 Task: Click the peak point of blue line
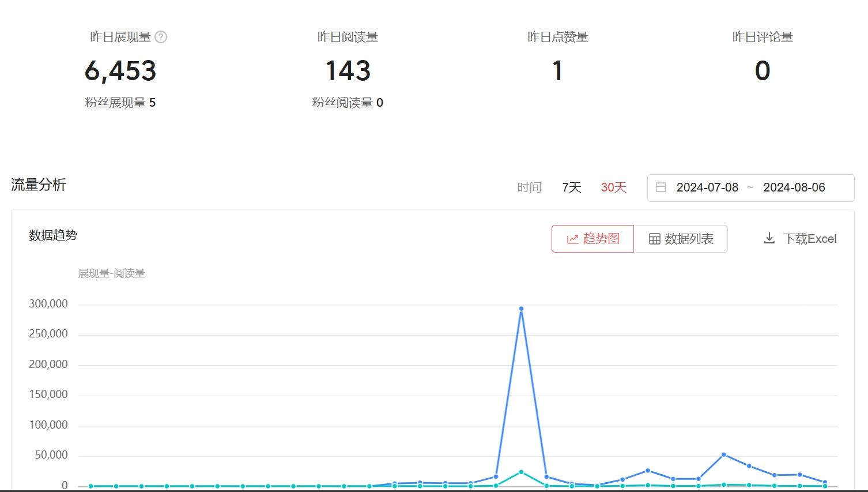click(x=521, y=309)
